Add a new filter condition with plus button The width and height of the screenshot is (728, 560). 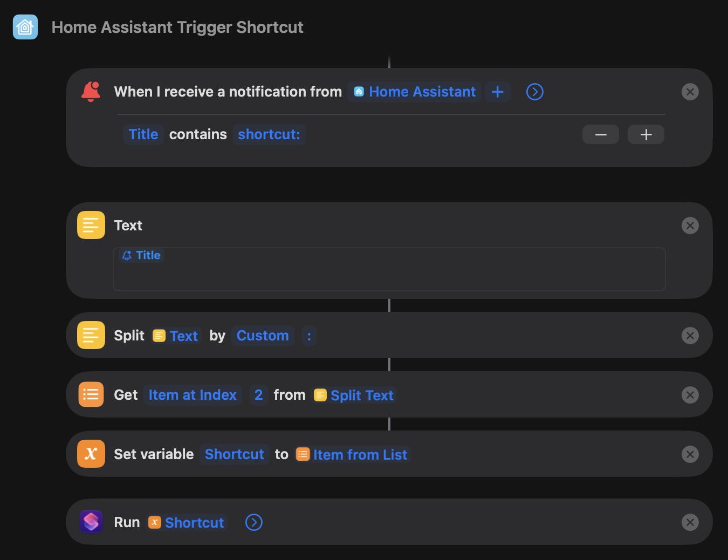coord(646,134)
